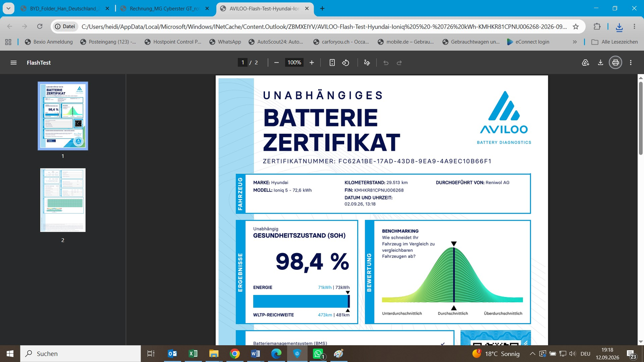Print the battery certificate PDF

615,62
